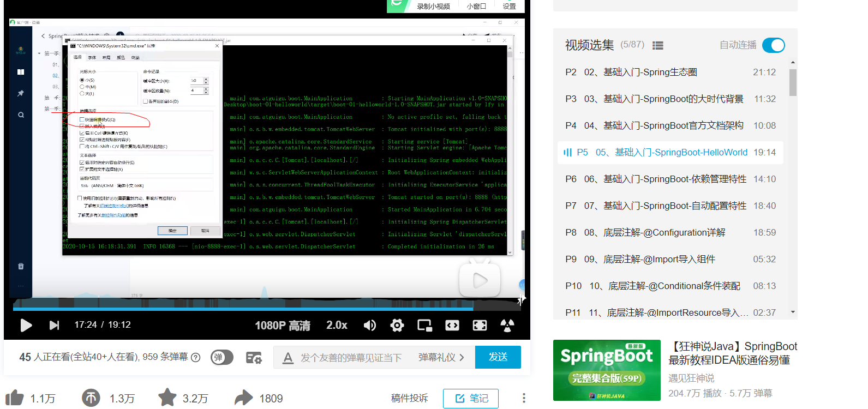Like the video with thumbs-up icon
868x409 pixels.
(x=15, y=398)
